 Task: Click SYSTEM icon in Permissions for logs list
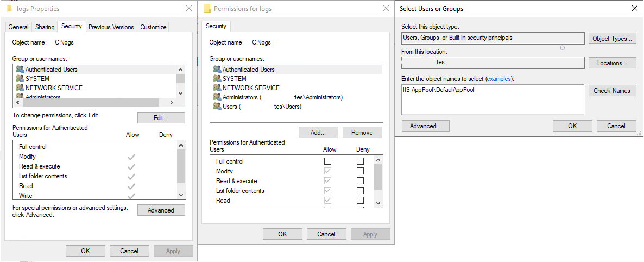pos(217,79)
